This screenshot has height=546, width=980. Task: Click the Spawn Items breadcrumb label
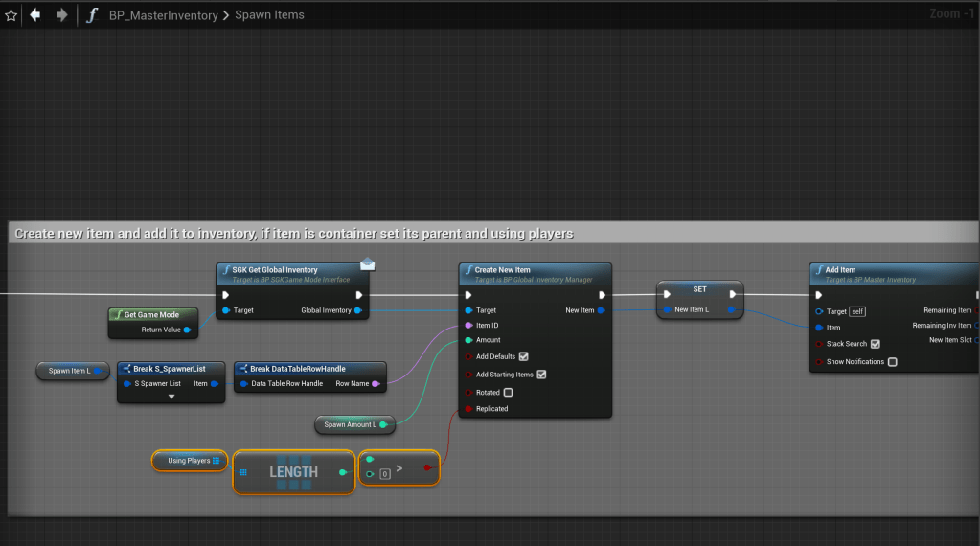[269, 15]
